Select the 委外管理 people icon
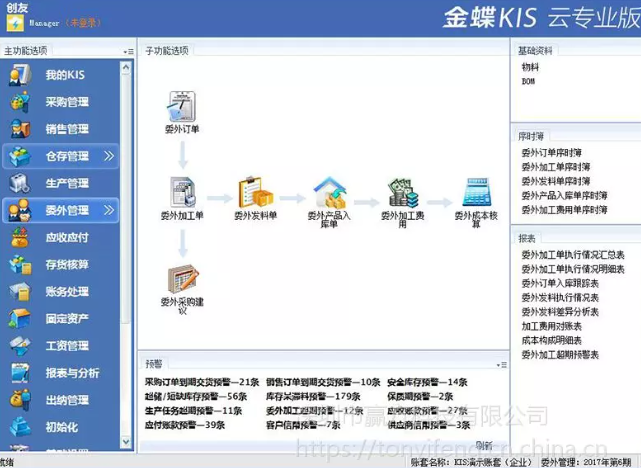The width and height of the screenshot is (641, 468). [x=20, y=210]
